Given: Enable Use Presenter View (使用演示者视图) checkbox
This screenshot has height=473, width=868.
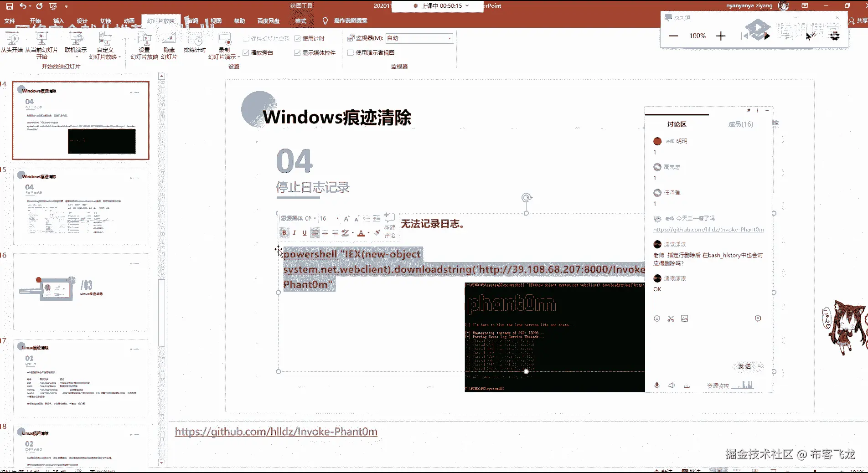Looking at the screenshot, I should [x=351, y=53].
